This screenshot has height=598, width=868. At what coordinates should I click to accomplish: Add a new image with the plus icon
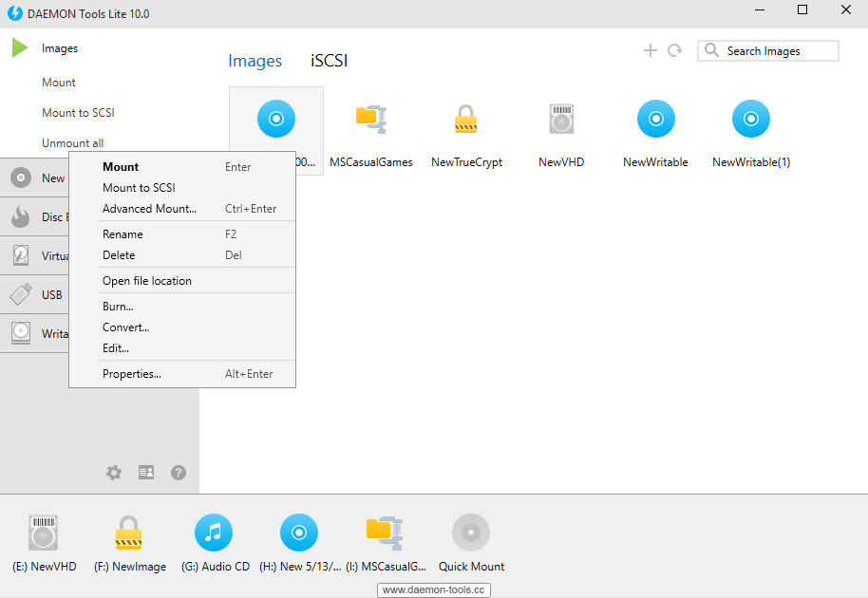(651, 50)
